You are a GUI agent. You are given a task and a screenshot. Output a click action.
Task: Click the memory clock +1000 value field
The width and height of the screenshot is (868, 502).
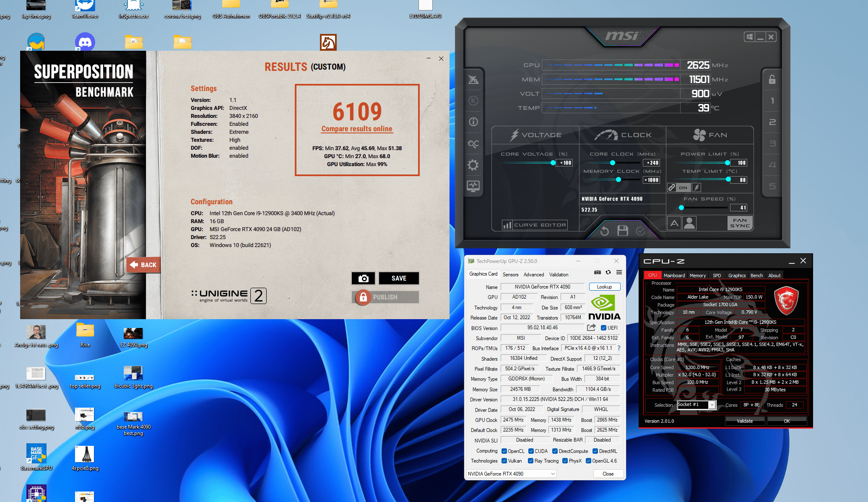coord(652,180)
